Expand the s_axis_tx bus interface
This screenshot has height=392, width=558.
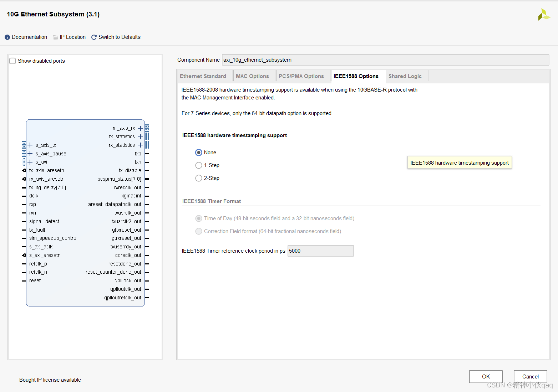point(30,145)
